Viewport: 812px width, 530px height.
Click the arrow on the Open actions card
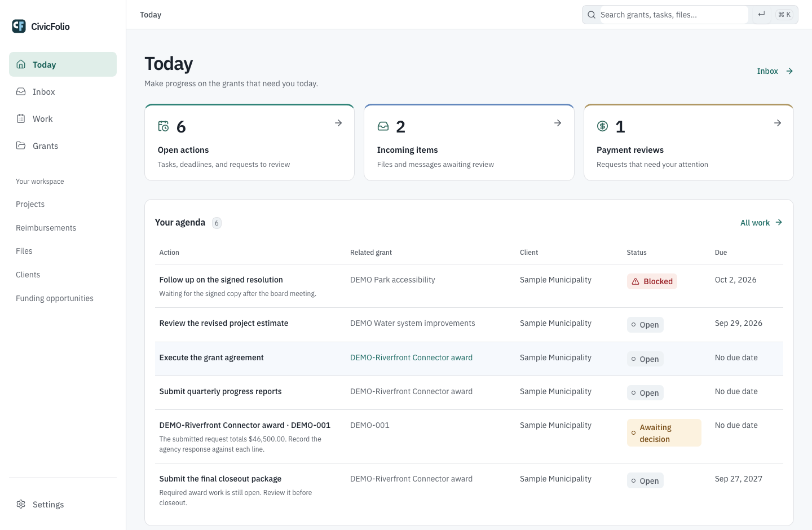[x=338, y=123]
